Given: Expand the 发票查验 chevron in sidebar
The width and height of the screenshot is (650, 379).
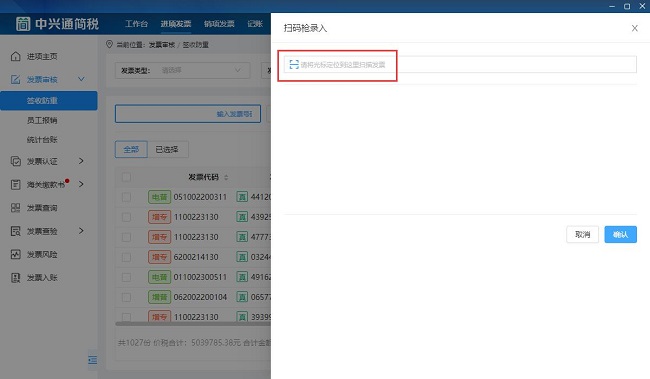Looking at the screenshot, I should (x=81, y=231).
